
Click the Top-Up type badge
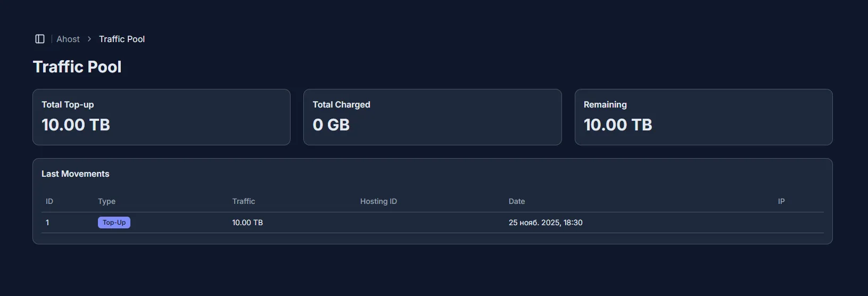114,223
